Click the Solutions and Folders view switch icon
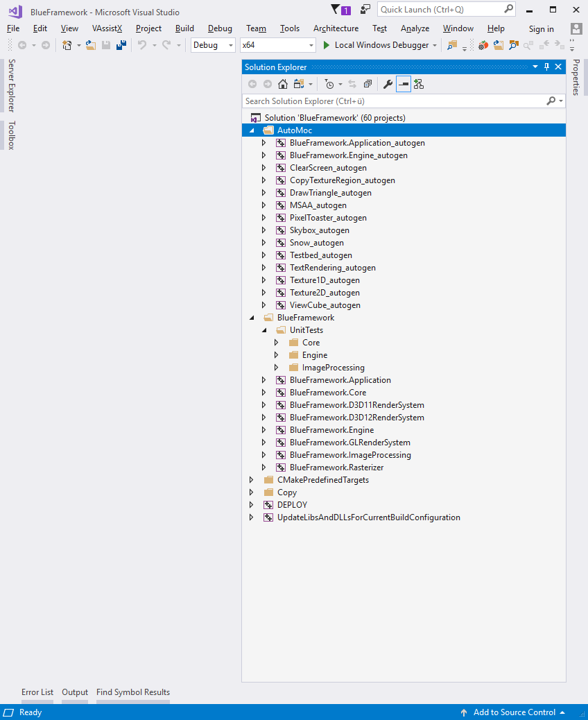This screenshot has width=588, height=720. pyautogui.click(x=300, y=84)
